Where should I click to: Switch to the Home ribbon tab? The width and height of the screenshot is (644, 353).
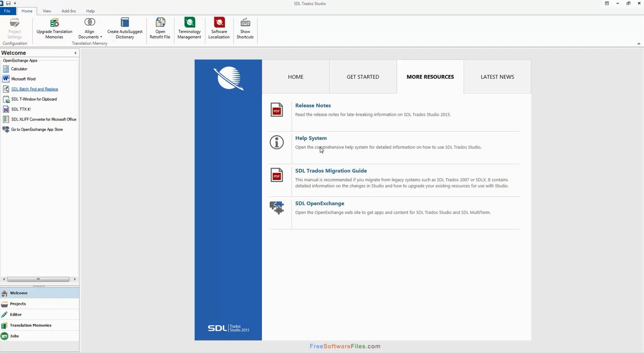click(27, 11)
